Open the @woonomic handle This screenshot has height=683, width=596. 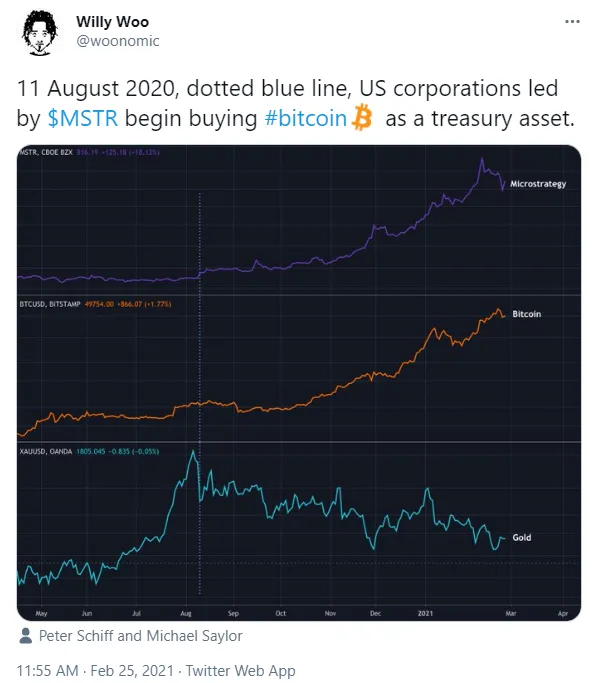pos(118,41)
